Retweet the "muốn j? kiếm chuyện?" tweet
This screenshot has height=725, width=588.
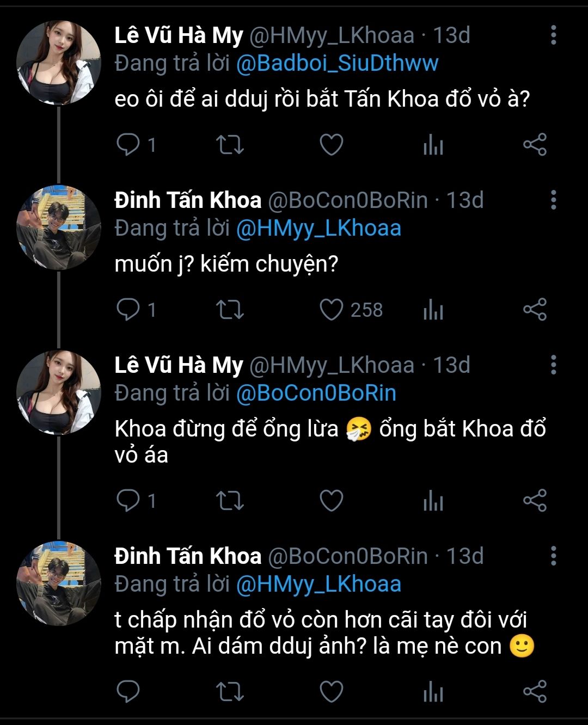tap(230, 310)
